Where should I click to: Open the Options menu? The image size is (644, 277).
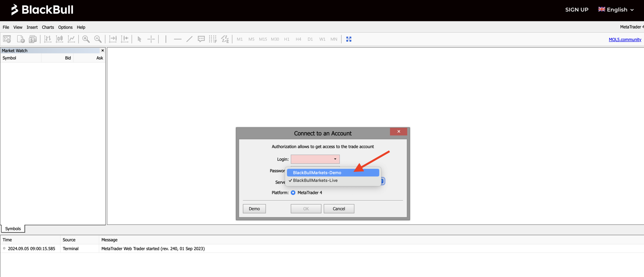pos(65,27)
